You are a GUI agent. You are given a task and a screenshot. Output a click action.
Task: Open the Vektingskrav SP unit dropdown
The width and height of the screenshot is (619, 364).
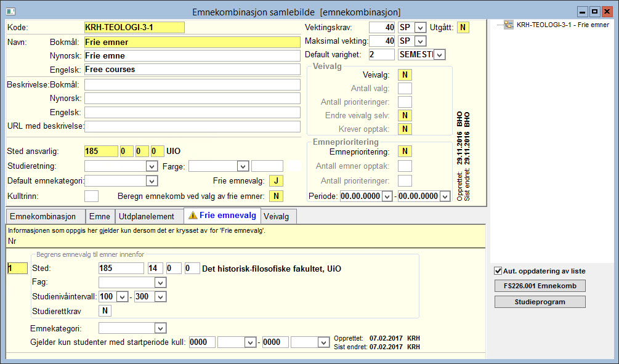click(x=421, y=28)
